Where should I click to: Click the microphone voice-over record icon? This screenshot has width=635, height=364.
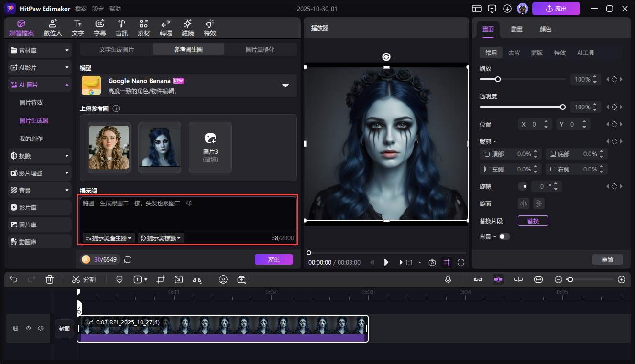[448, 279]
